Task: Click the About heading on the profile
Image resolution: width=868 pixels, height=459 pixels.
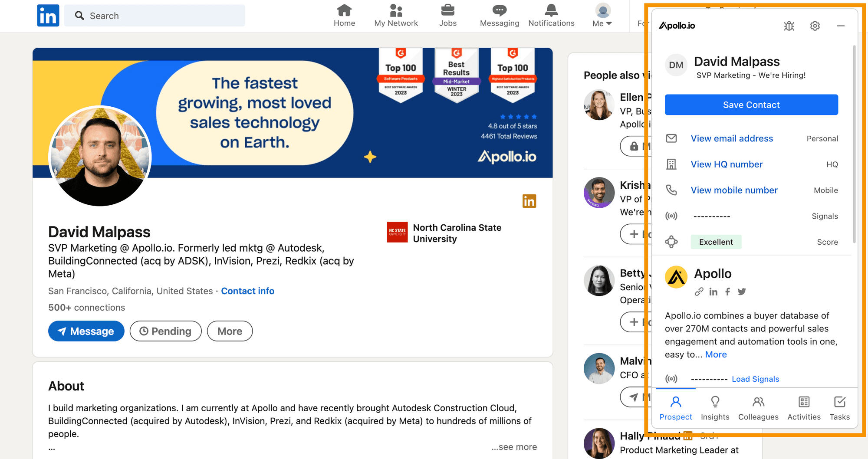Action: tap(66, 386)
